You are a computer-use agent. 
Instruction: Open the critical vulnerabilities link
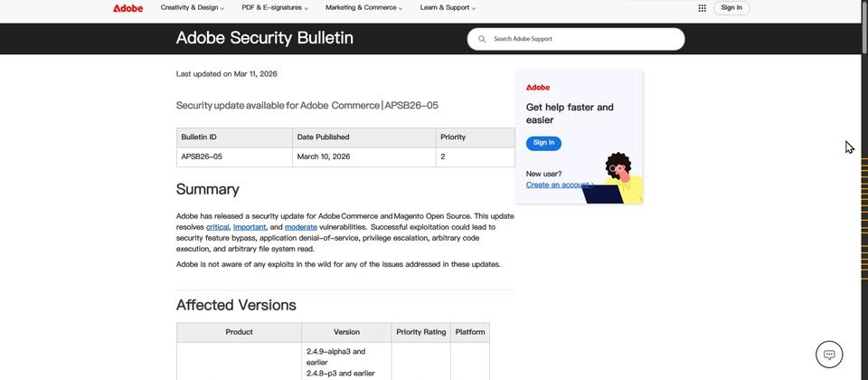pyautogui.click(x=217, y=227)
